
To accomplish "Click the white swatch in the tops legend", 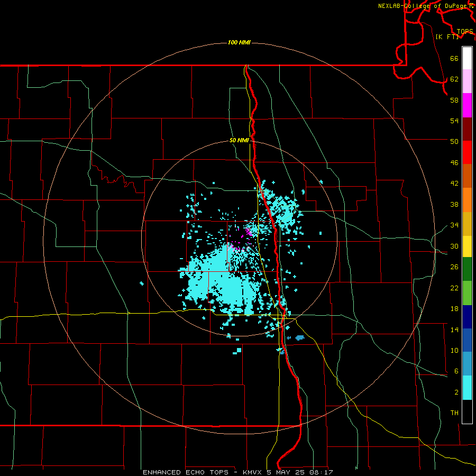I will tap(467, 58).
